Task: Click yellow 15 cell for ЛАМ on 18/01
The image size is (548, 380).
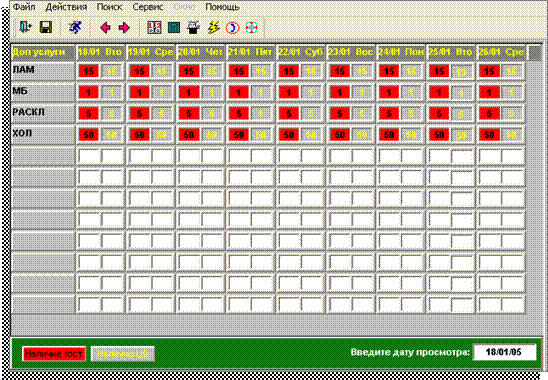Action: click(x=112, y=71)
